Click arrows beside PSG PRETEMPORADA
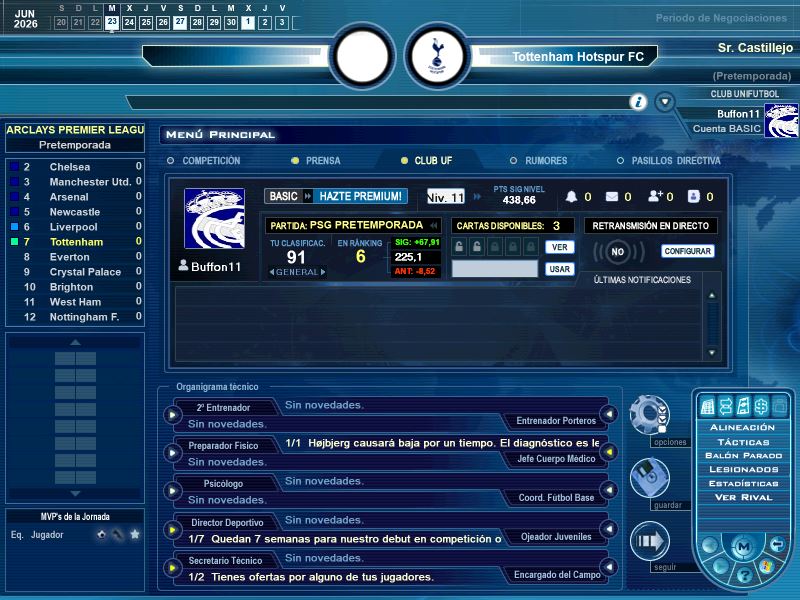The width and height of the screenshot is (800, 600). (434, 225)
